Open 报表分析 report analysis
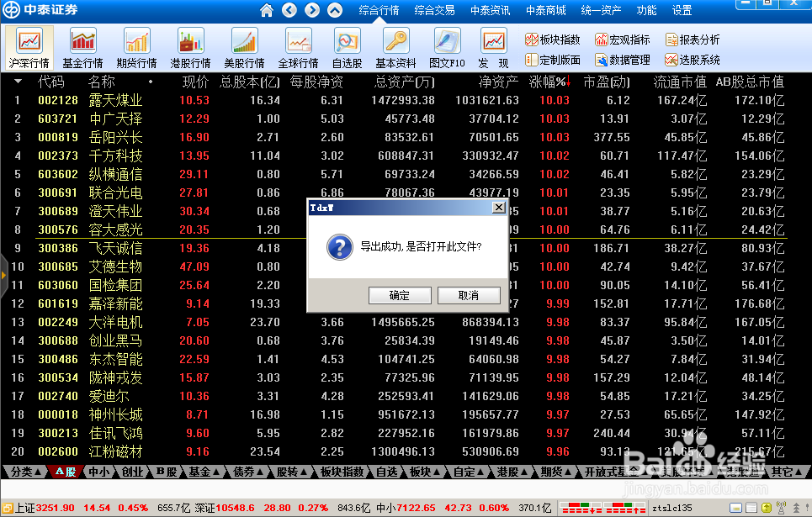 pos(692,40)
